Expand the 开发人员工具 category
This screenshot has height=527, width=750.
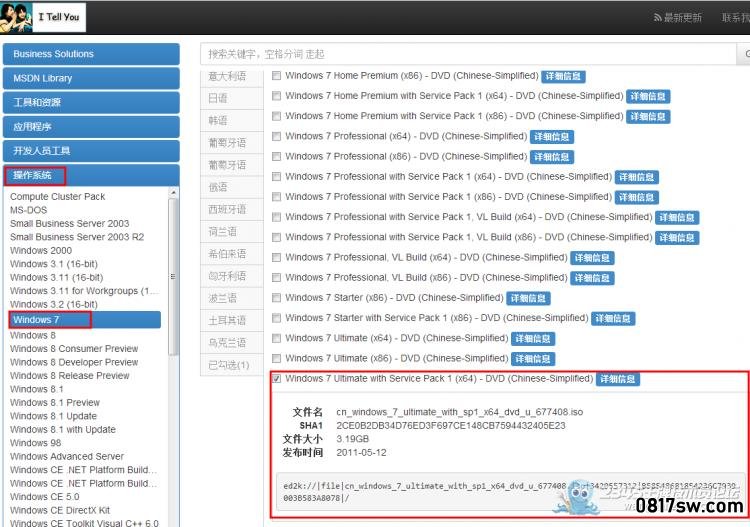(x=91, y=151)
